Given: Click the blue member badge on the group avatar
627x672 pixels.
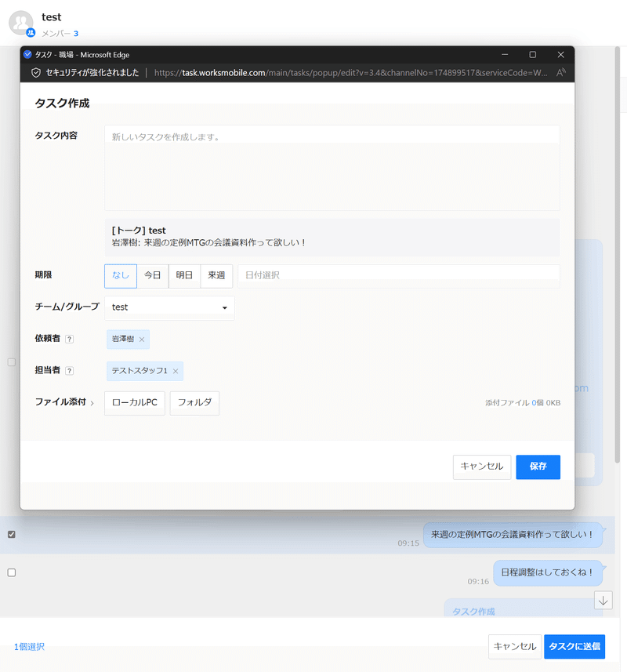Looking at the screenshot, I should coord(29,32).
